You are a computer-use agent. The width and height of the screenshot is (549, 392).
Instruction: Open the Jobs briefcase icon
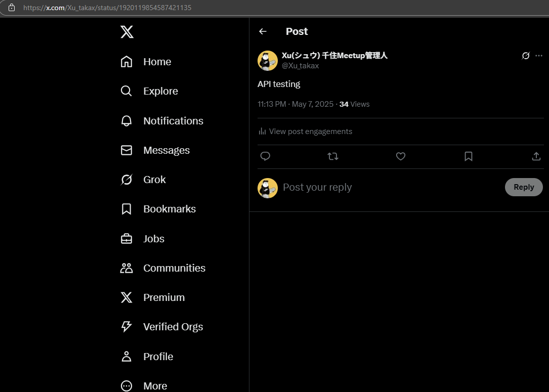pyautogui.click(x=126, y=239)
